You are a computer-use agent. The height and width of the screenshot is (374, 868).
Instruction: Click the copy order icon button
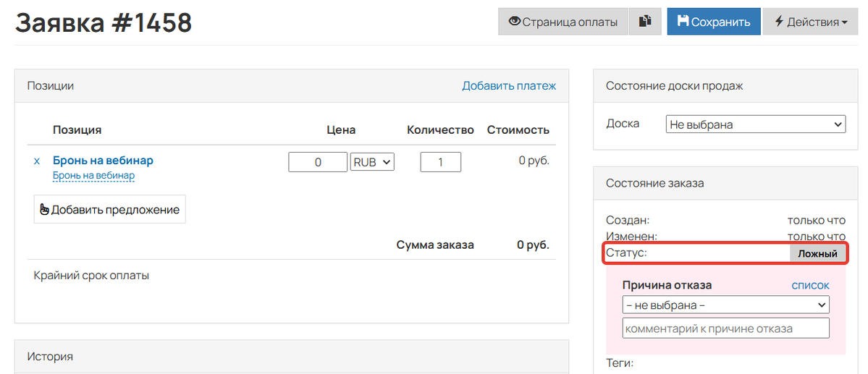point(645,22)
